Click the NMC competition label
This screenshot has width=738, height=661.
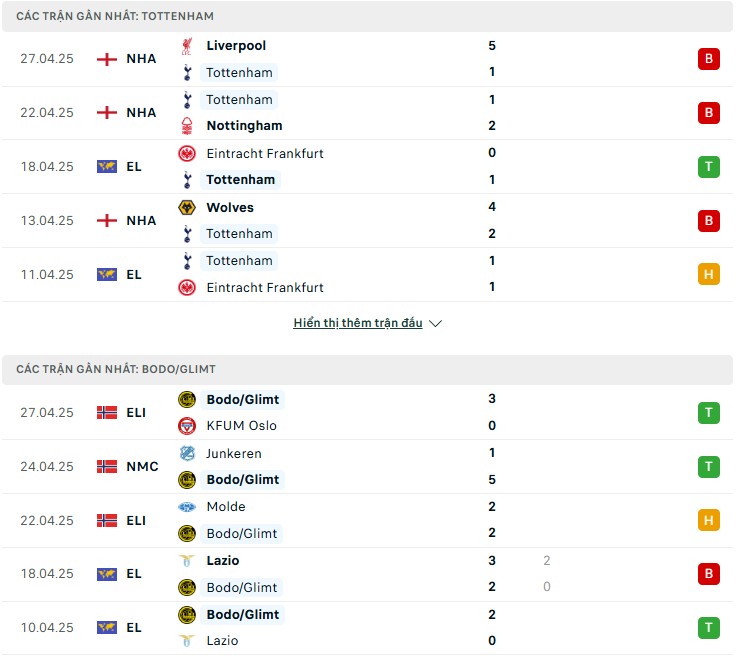click(142, 467)
